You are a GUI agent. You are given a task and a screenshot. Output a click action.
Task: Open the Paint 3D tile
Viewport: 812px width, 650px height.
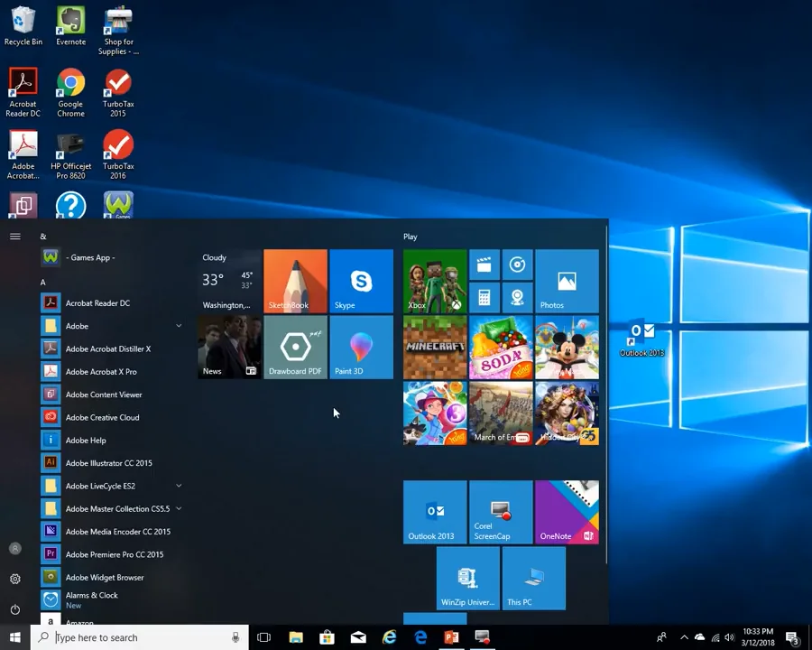[x=362, y=348]
